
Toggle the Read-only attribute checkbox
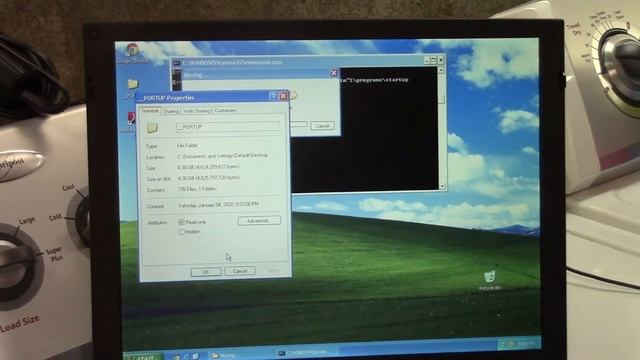pyautogui.click(x=182, y=222)
